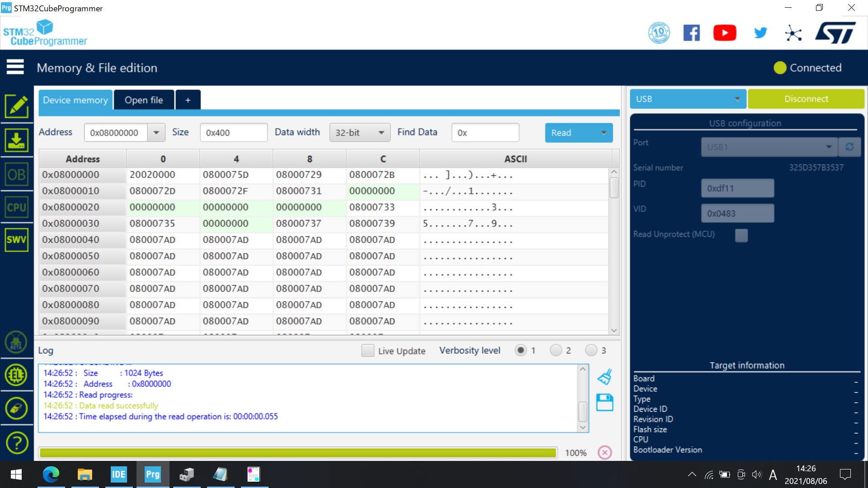Refresh the USB port list
This screenshot has height=488, width=868.
coord(849,147)
